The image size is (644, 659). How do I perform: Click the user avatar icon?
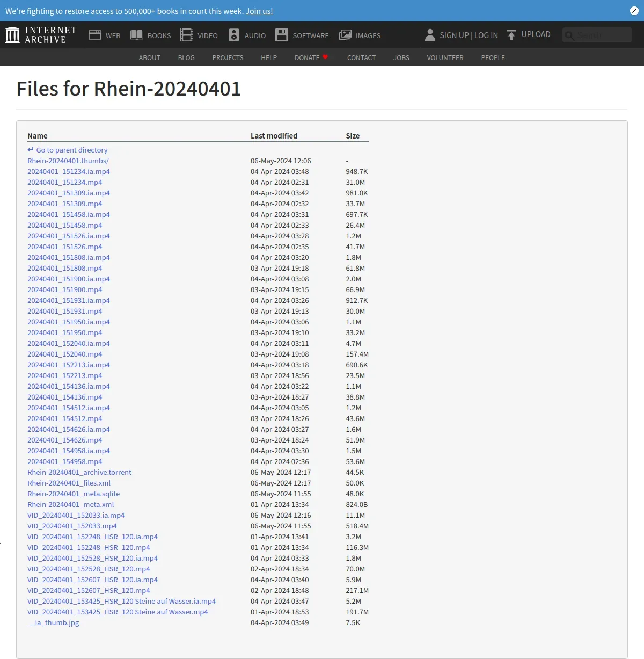click(x=430, y=35)
